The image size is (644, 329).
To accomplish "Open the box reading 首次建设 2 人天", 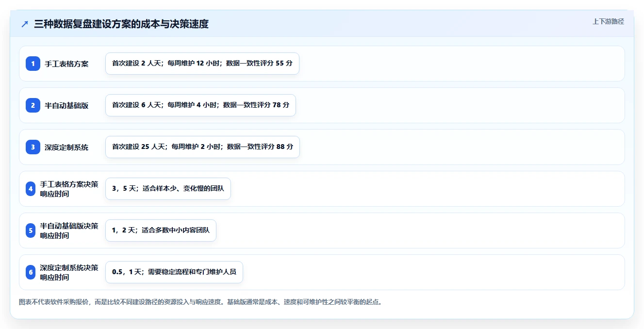I will point(202,64).
